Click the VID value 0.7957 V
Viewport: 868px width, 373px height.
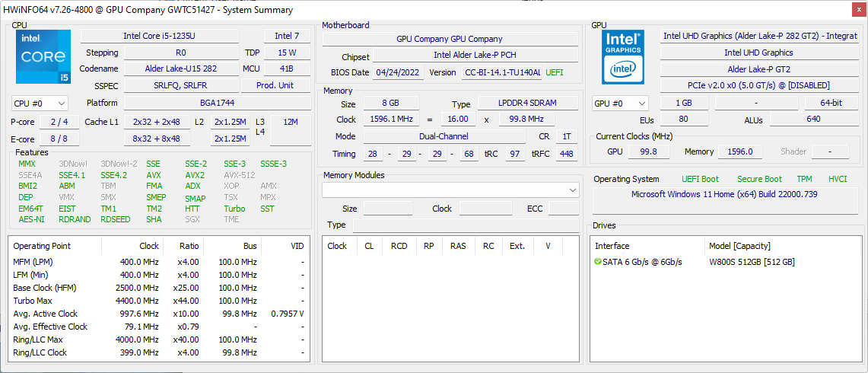click(x=287, y=314)
